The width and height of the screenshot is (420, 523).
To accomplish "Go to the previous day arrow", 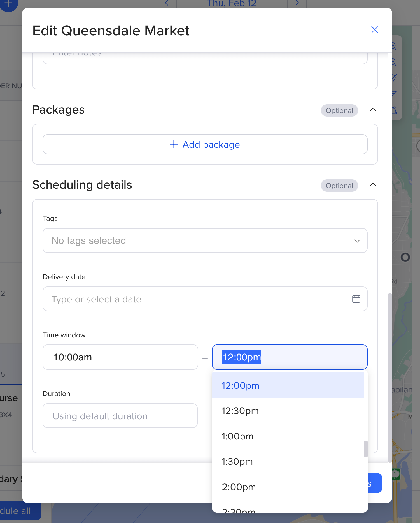I will click(167, 3).
